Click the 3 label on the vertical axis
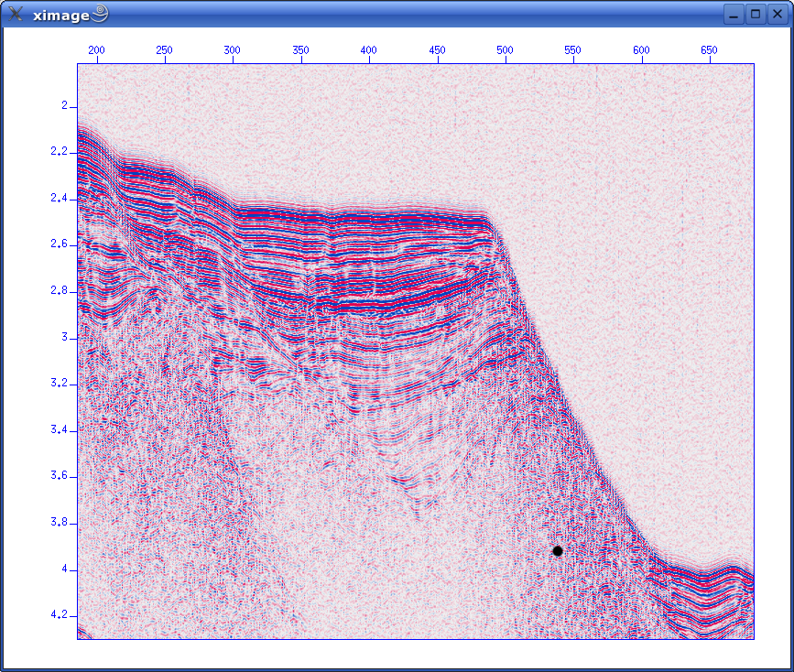 (x=63, y=338)
